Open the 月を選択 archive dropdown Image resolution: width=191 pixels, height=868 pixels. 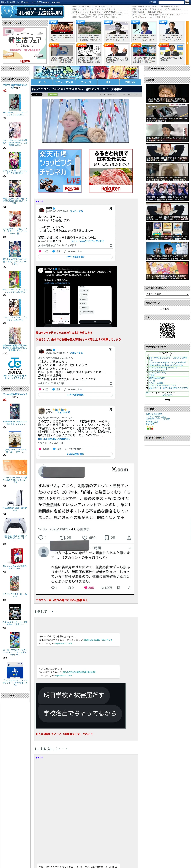click(x=167, y=309)
